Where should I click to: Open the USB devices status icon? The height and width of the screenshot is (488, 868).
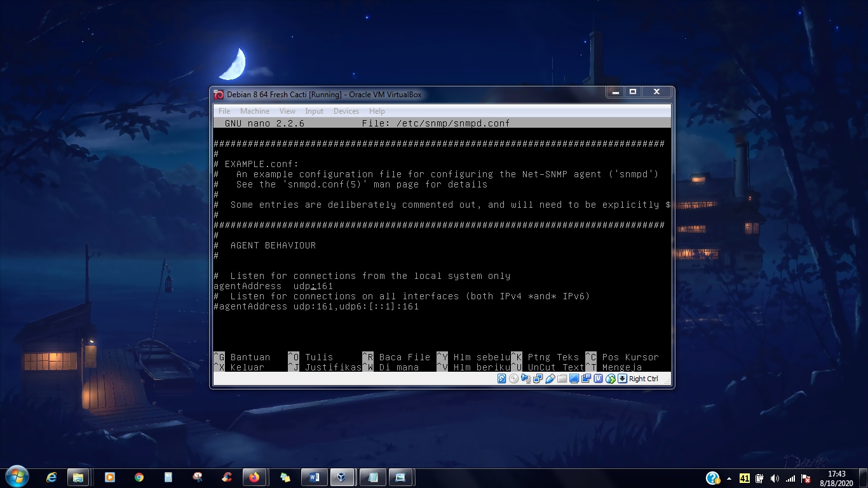[x=550, y=379]
